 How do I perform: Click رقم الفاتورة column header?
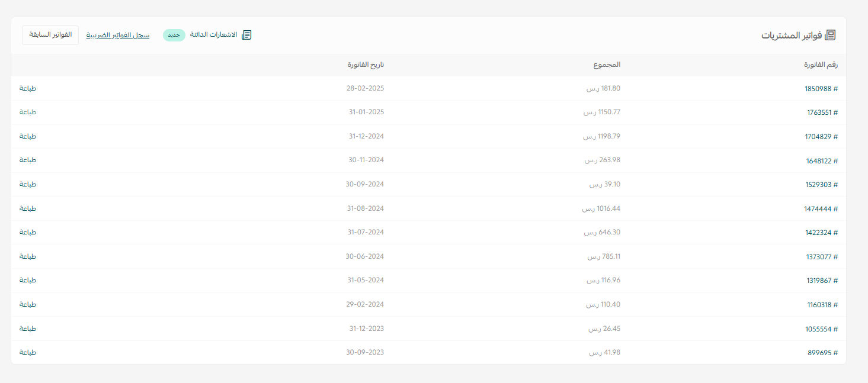[x=821, y=65]
